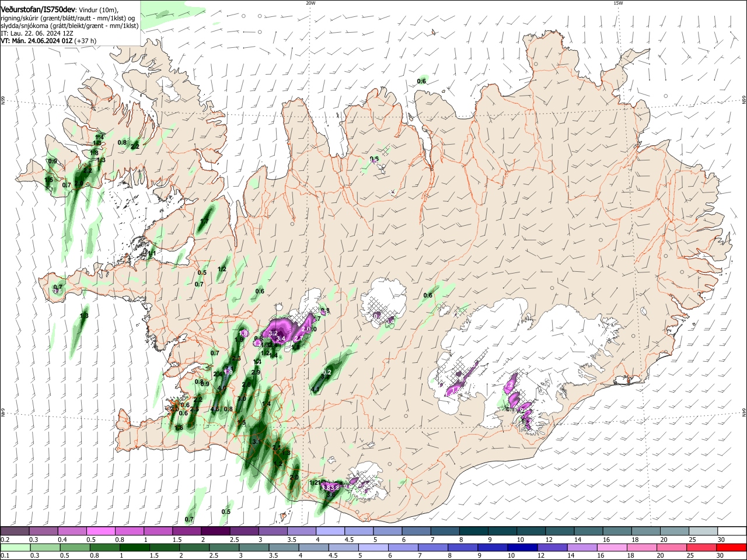Select the bottom-row pink swatch labeled 20
Viewport: 747px width, 560px height.
[x=672, y=547]
